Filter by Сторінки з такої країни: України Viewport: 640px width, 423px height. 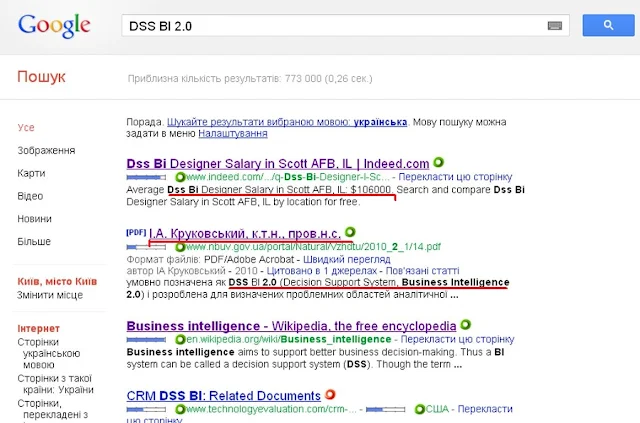click(x=56, y=384)
